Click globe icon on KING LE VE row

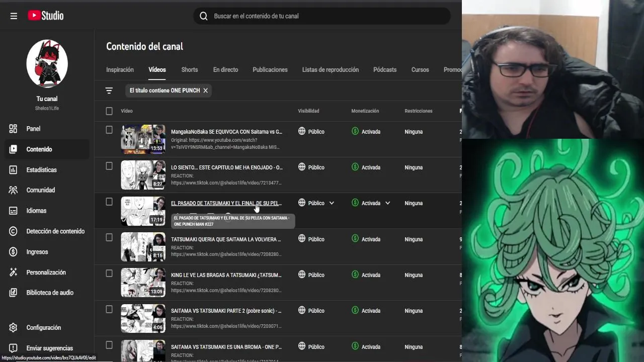[302, 275]
